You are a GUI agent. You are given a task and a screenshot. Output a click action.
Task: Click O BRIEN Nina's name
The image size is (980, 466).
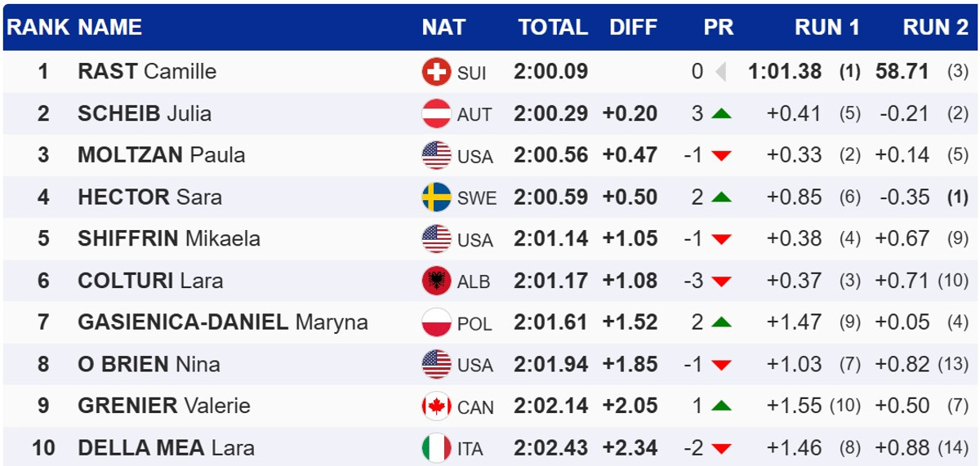tap(149, 364)
